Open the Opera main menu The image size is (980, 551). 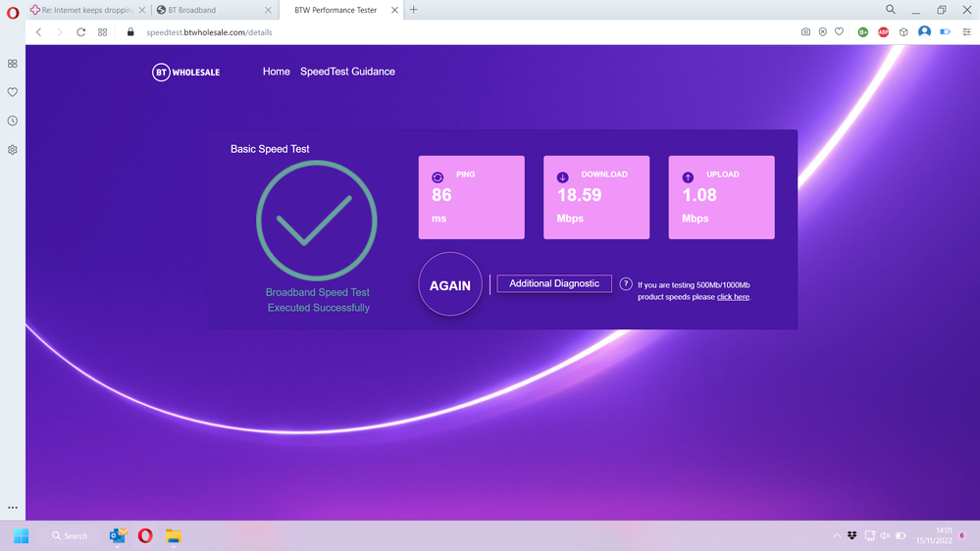point(13,11)
